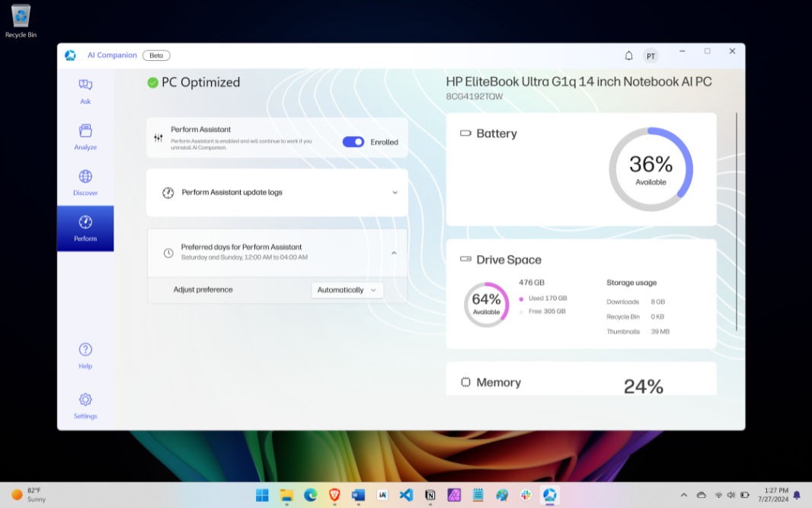Open iA Writer from taskbar
The image size is (812, 508).
[x=382, y=496]
